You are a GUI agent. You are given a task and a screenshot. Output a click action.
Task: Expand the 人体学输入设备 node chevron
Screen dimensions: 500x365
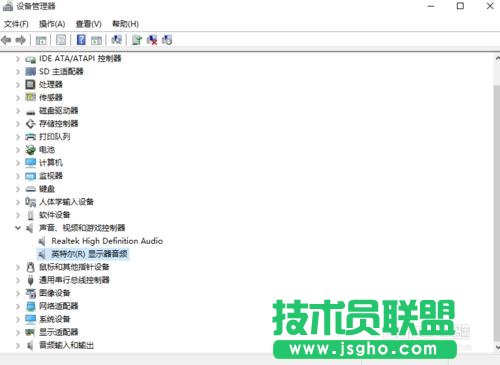(18, 202)
